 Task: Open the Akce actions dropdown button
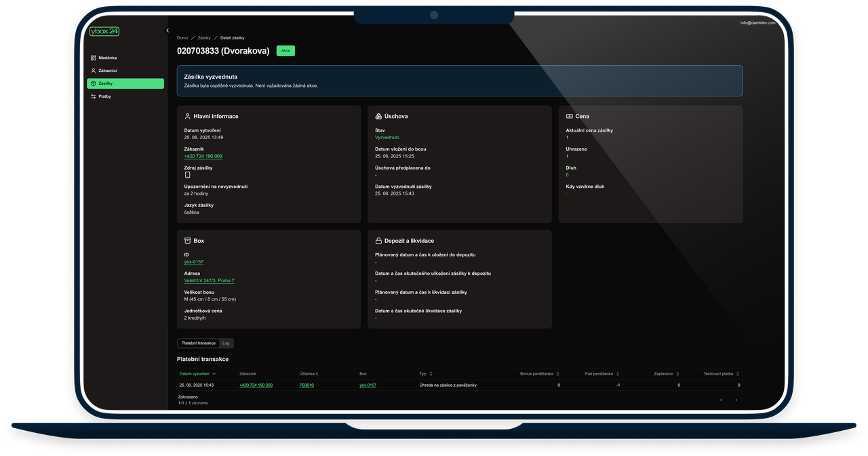(x=285, y=51)
